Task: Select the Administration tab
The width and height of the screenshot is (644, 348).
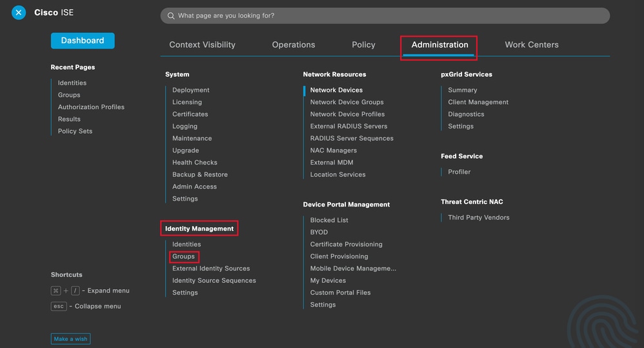Action: point(439,45)
